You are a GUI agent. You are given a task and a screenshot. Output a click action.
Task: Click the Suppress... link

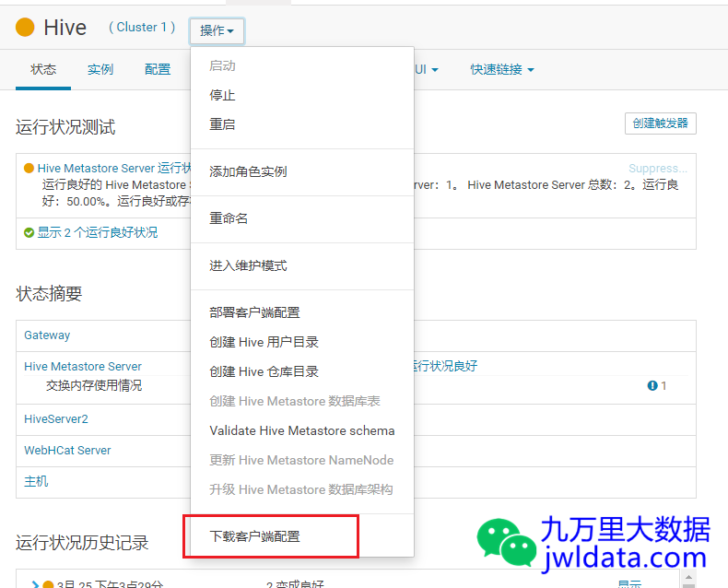658,168
